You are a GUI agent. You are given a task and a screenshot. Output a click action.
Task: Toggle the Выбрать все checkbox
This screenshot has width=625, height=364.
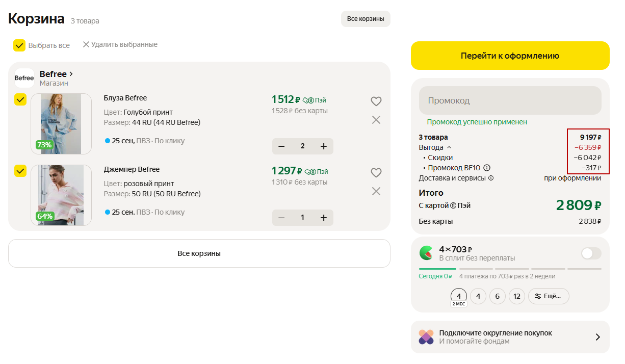click(19, 45)
